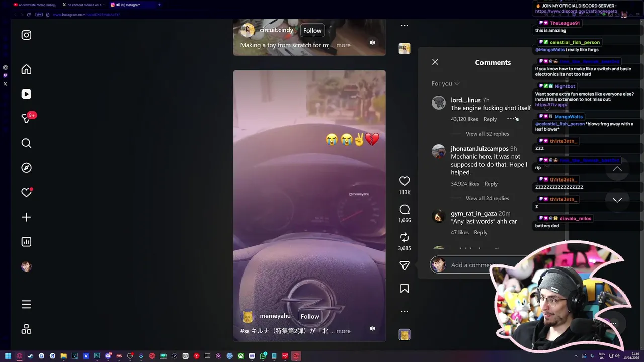Open three-dot options below bookmark icon
This screenshot has width=644, height=362.
(x=405, y=311)
